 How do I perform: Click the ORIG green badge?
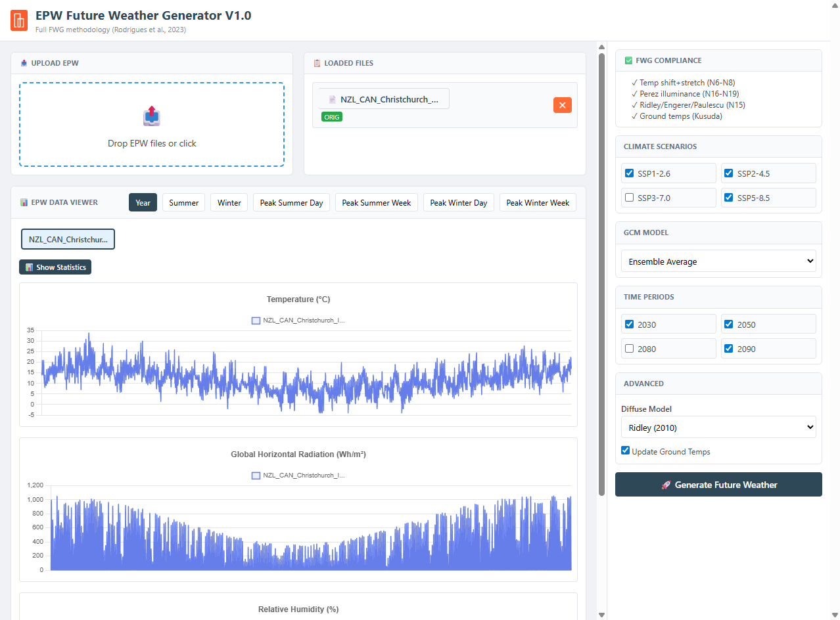pyautogui.click(x=332, y=117)
